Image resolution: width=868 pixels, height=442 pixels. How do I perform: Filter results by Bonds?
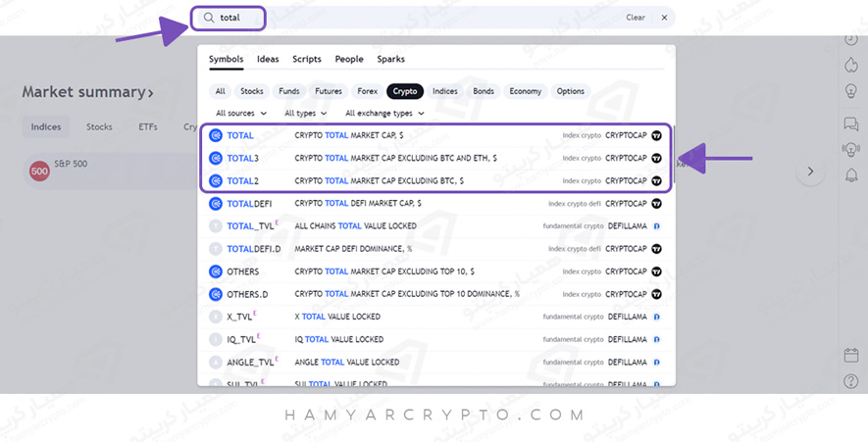click(x=484, y=91)
